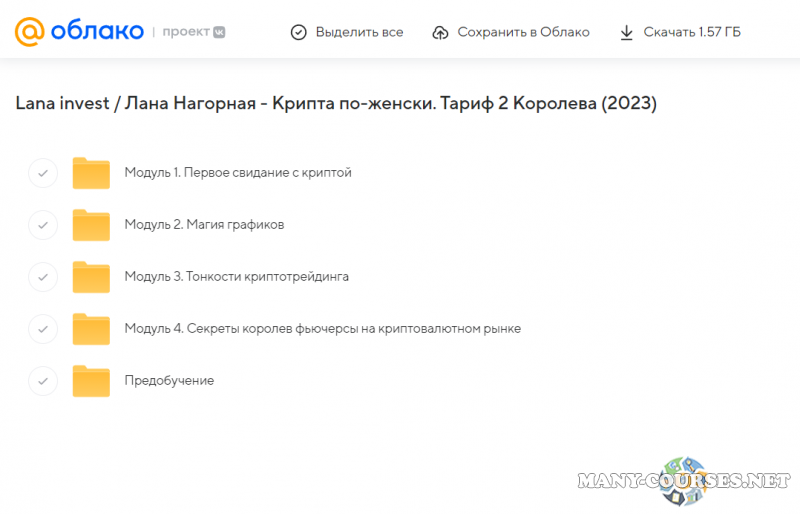
Task: Open the Модуль 2 folder icon
Action: (91, 225)
